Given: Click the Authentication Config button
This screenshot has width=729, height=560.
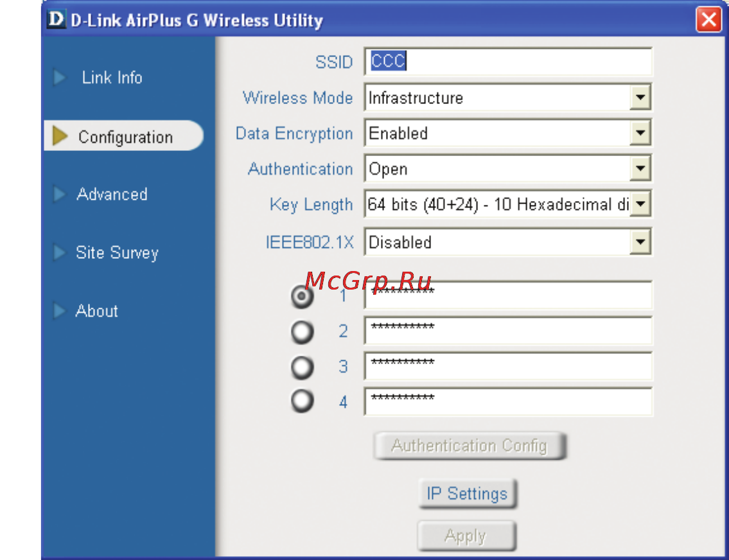Looking at the screenshot, I should point(470,446).
